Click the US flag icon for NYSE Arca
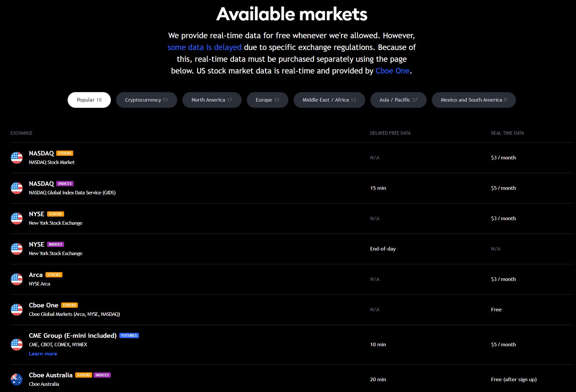The width and height of the screenshot is (576, 392). tap(16, 279)
